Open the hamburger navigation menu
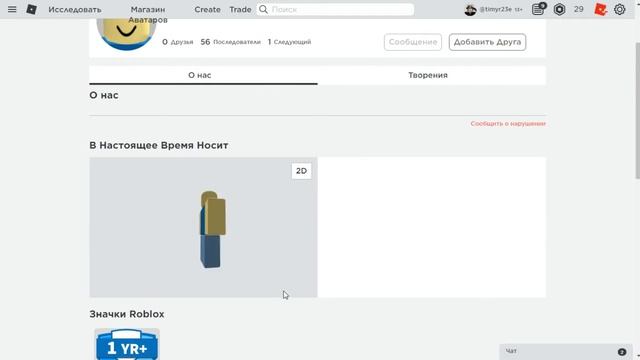Screen dimensions: 640x360 [12, 9]
